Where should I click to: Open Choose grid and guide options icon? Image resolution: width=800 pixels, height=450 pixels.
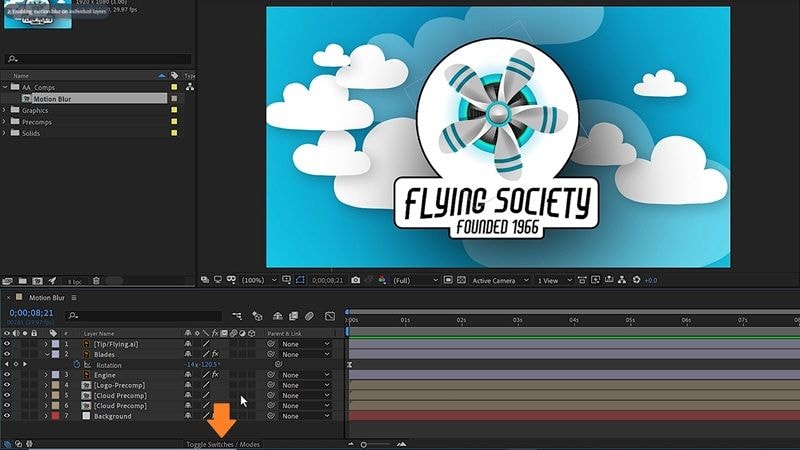[x=286, y=280]
